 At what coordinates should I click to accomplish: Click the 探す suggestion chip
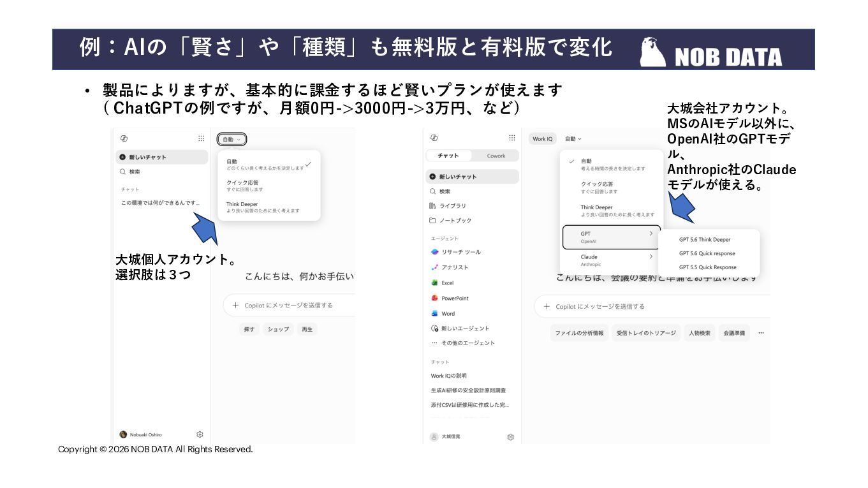(x=249, y=329)
